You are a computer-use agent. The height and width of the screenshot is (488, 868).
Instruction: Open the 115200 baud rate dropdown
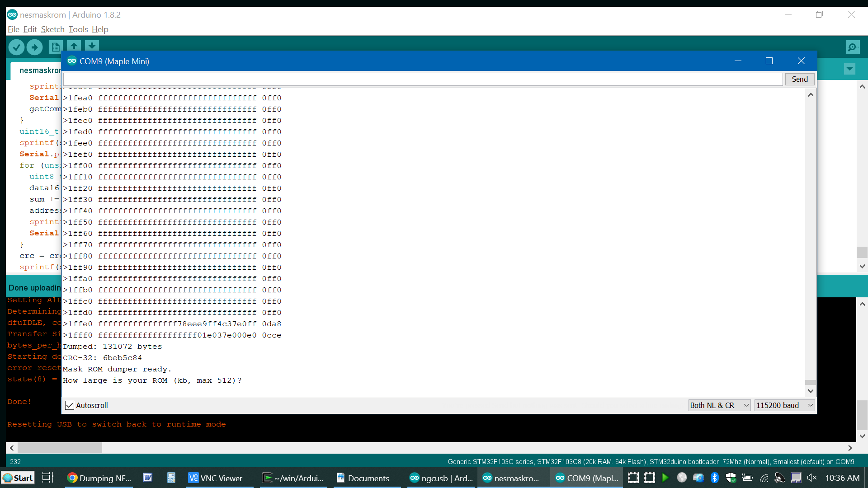(x=784, y=405)
